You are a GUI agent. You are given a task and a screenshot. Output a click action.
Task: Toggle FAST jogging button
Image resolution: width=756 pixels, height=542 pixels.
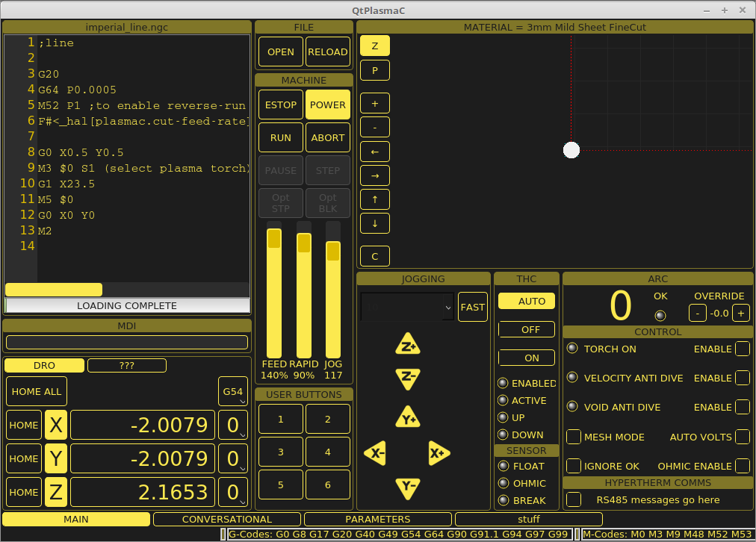[x=472, y=307]
